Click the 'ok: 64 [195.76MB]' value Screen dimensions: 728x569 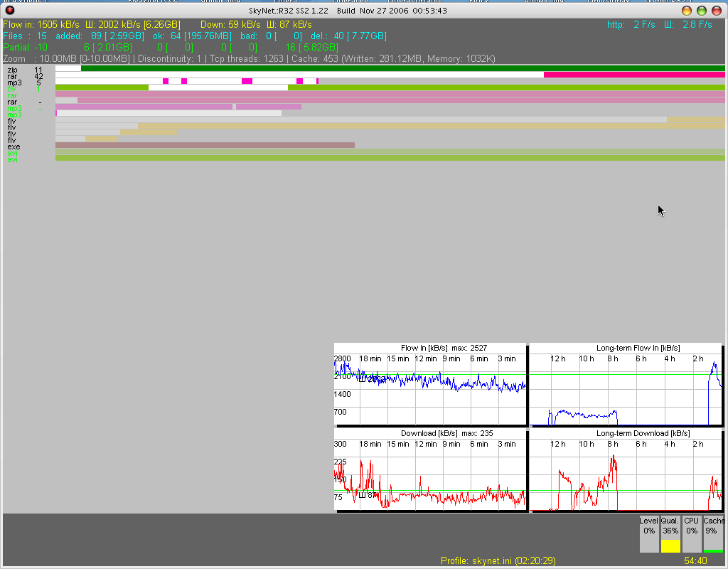(192, 36)
